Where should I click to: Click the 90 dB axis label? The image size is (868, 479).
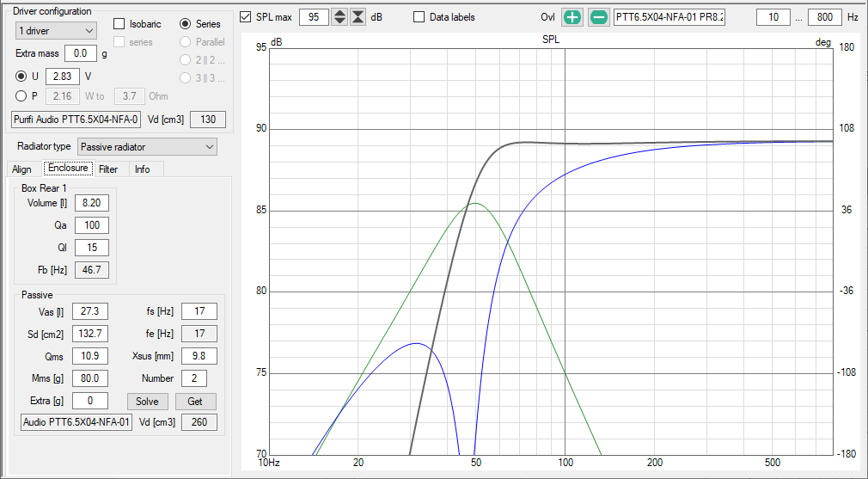pyautogui.click(x=260, y=128)
